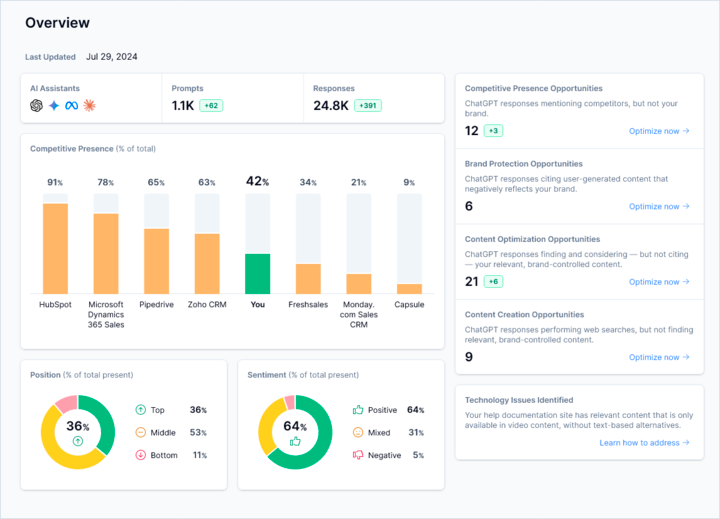Viewport: 720px width, 519px height.
Task: Select the Capsule orange bar
Action: pyautogui.click(x=409, y=289)
